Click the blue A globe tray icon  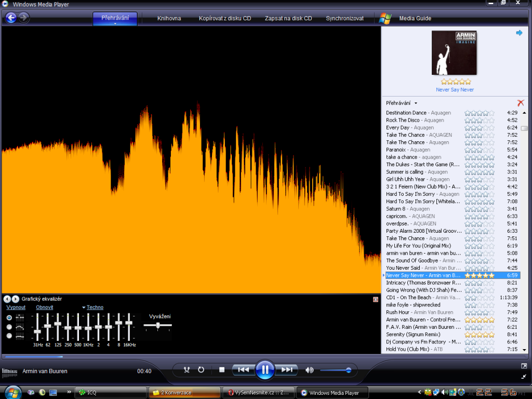461,392
